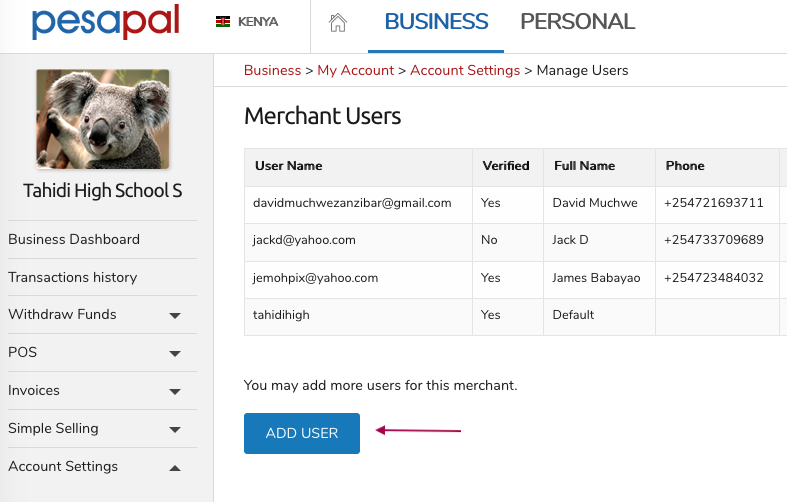787x502 pixels.
Task: Select the jackd@yahoo.com user row
Action: tap(515, 240)
